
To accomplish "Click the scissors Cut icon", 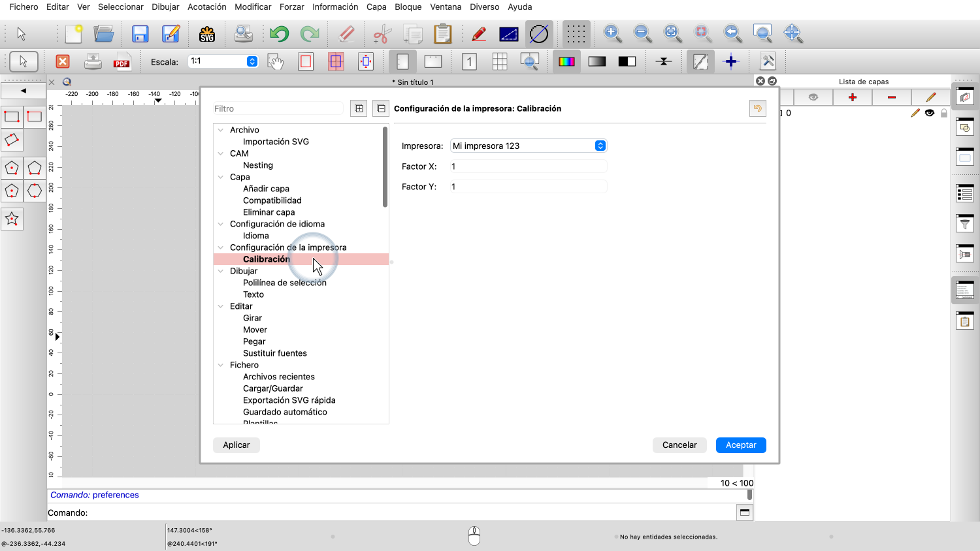I will point(382,34).
